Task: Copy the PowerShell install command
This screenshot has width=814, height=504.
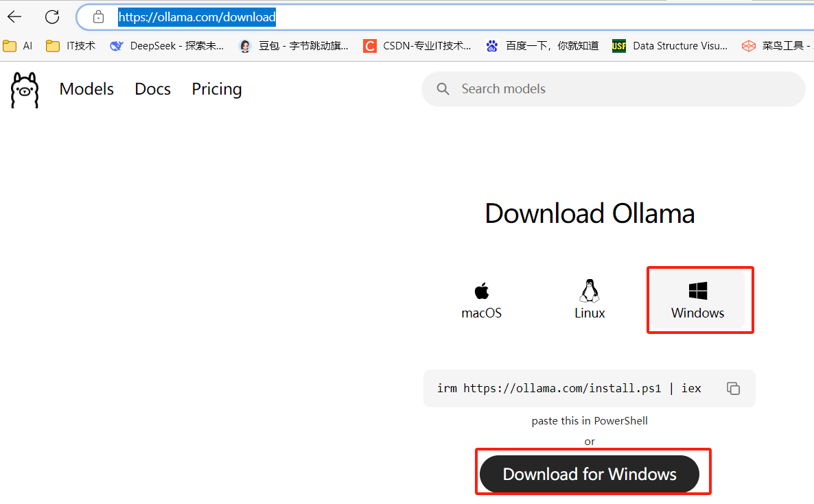Action: 733,388
